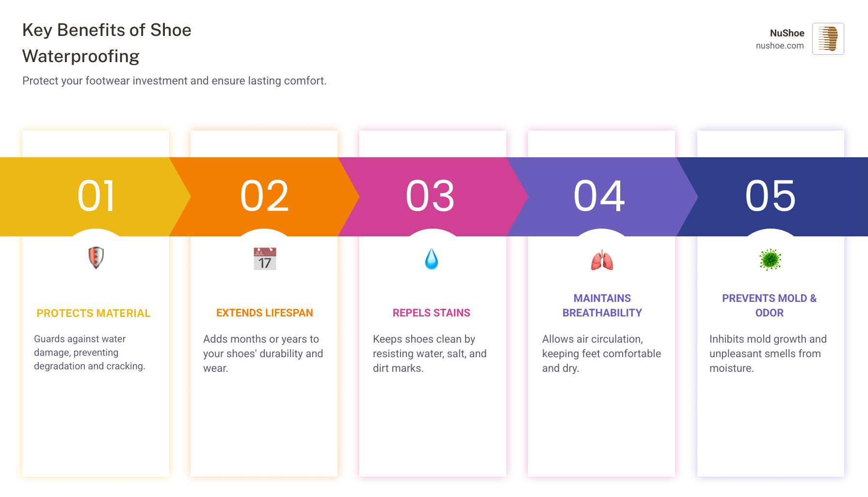Click the July 17 calendar icon

pyautogui.click(x=265, y=259)
